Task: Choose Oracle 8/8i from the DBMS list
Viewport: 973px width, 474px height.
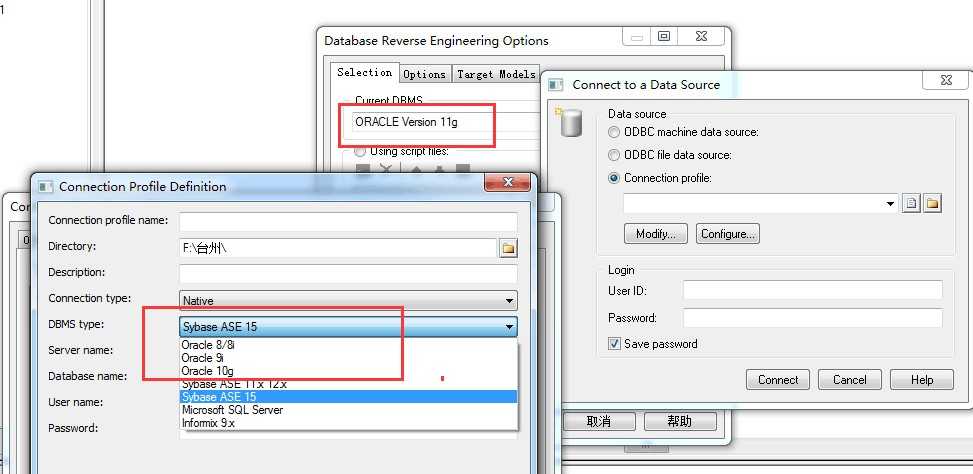Action: [x=348, y=345]
